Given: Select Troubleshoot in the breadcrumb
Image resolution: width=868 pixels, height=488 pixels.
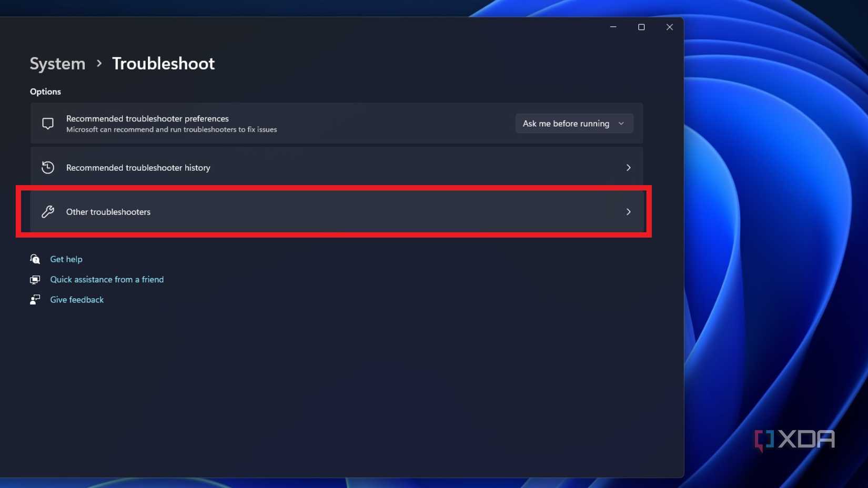Looking at the screenshot, I should pos(163,63).
